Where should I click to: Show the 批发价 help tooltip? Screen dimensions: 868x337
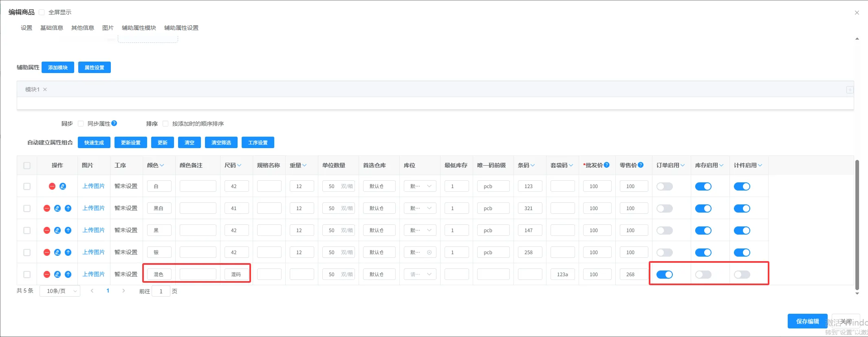(607, 165)
